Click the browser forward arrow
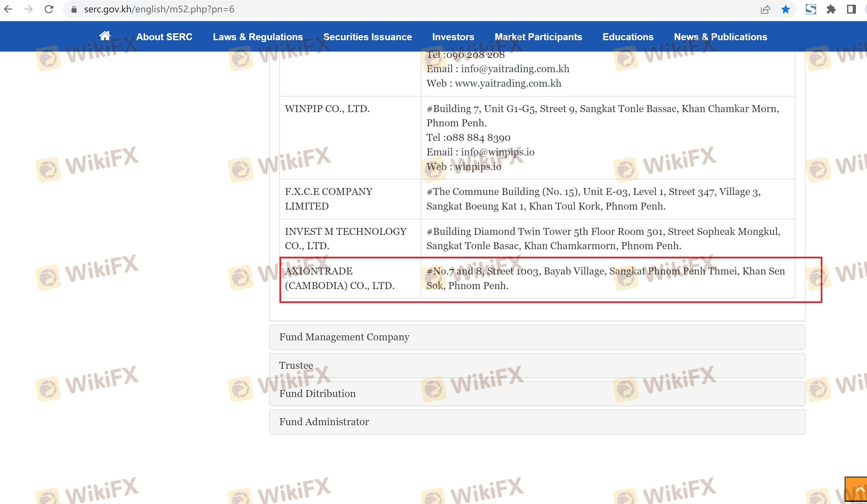This screenshot has height=504, width=867. pyautogui.click(x=28, y=9)
